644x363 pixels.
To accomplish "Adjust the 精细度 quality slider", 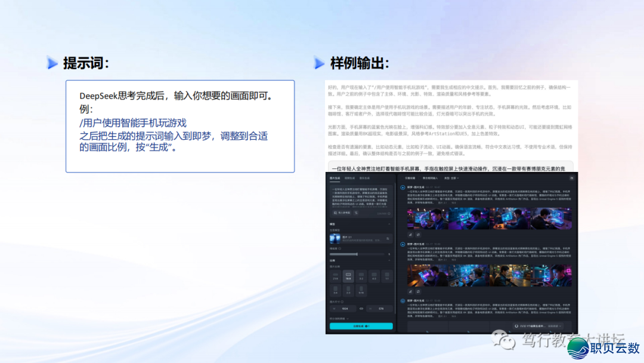I will coord(358,254).
